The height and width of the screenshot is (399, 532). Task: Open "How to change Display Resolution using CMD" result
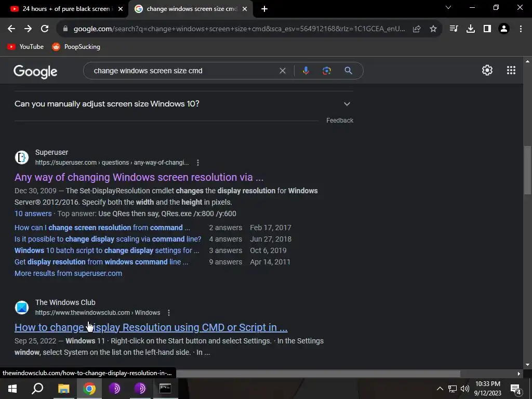[x=151, y=327]
